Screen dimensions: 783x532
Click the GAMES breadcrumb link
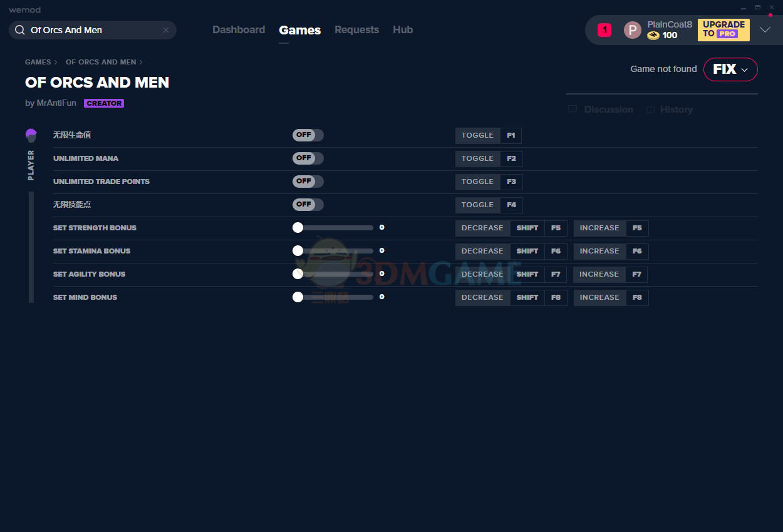[x=38, y=62]
